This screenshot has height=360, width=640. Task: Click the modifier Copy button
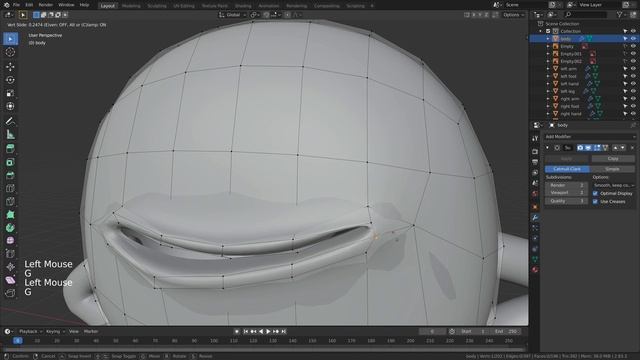point(613,158)
